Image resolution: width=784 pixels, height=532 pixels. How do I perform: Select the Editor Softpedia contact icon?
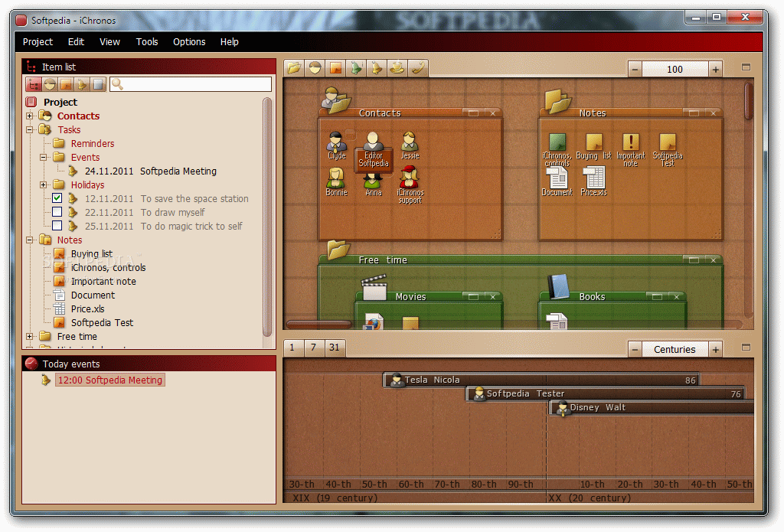373,149
